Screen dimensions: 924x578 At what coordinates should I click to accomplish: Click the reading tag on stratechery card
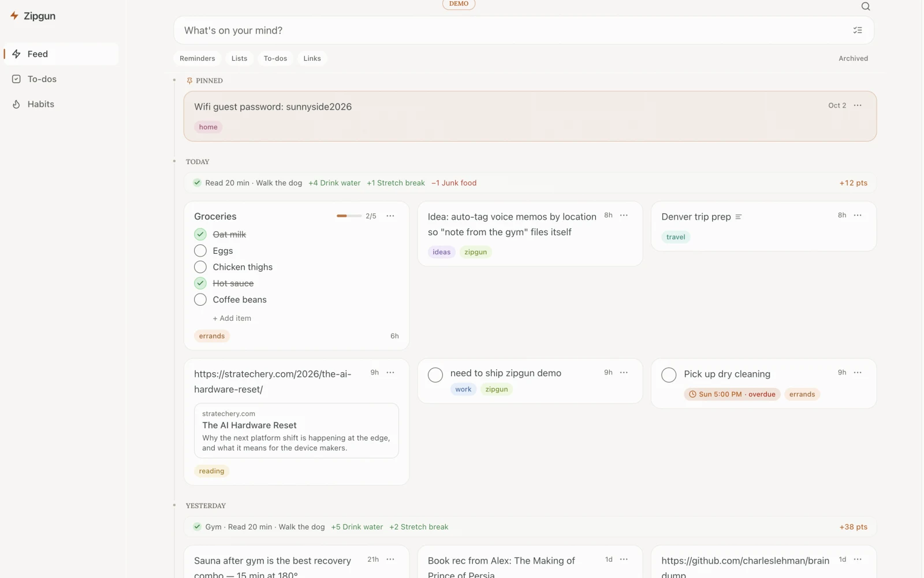tap(211, 471)
